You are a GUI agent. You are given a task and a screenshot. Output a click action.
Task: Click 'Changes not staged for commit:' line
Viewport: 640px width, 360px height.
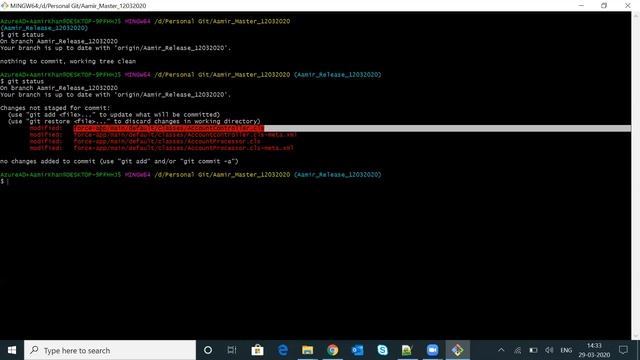[x=55, y=108]
